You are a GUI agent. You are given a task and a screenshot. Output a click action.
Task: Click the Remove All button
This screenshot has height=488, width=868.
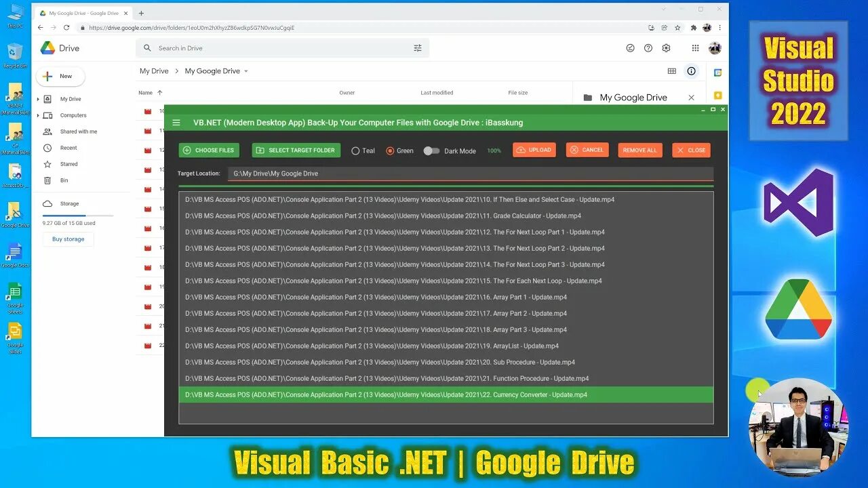point(640,150)
